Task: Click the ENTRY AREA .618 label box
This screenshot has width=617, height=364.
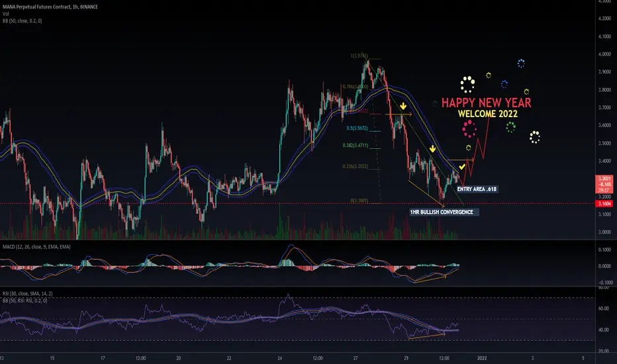Action: coord(477,189)
